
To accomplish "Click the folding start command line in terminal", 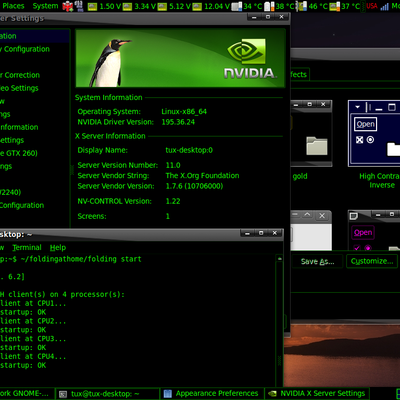I will [71, 259].
